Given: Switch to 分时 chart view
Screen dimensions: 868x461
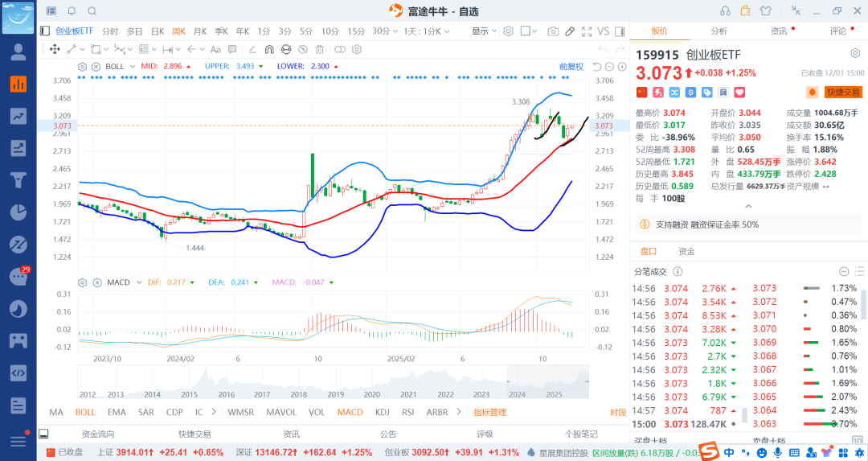Looking at the screenshot, I should coord(110,31).
